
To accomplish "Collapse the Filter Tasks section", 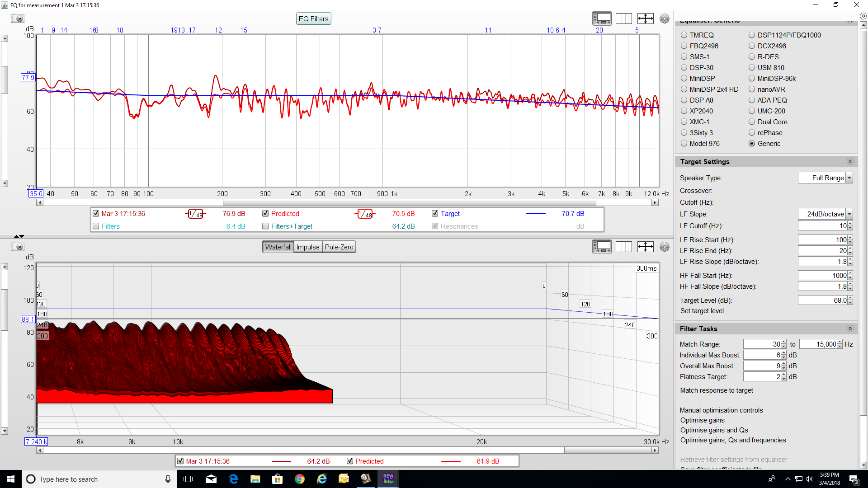I will point(850,329).
